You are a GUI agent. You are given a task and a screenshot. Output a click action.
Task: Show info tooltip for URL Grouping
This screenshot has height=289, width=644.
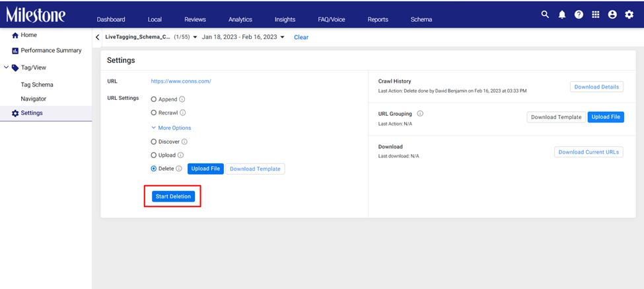(x=420, y=114)
